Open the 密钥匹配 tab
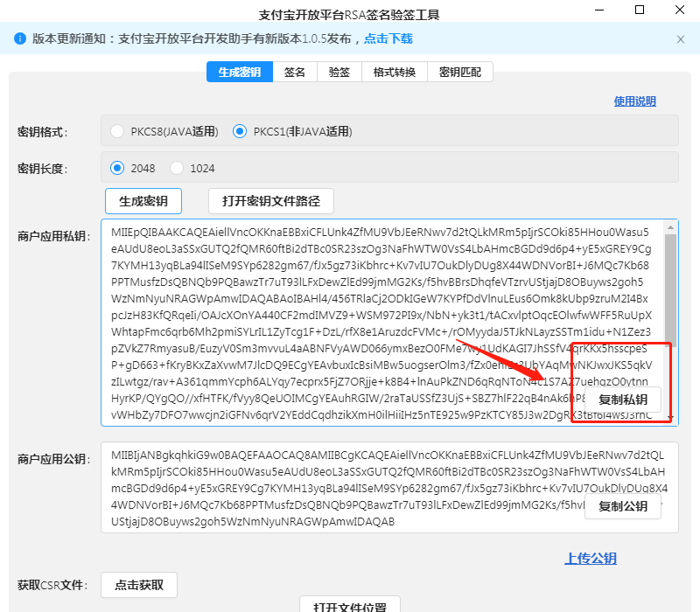This screenshot has width=700, height=612. (460, 73)
